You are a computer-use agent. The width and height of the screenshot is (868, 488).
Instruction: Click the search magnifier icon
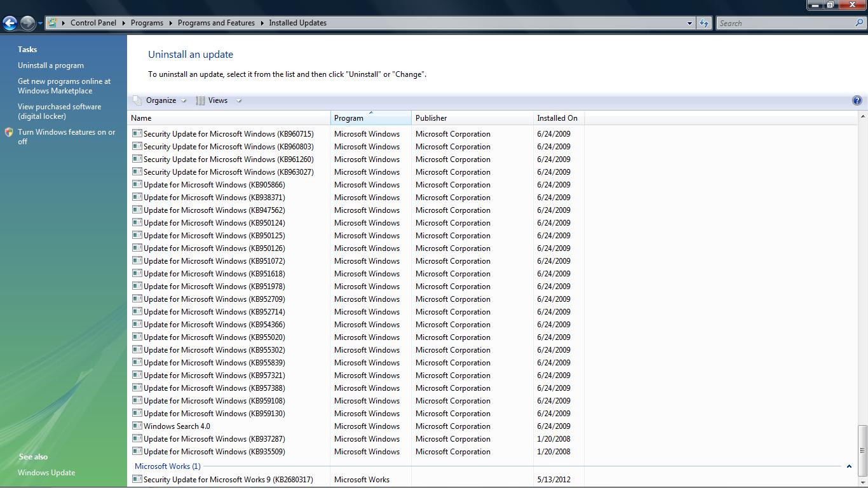[860, 23]
